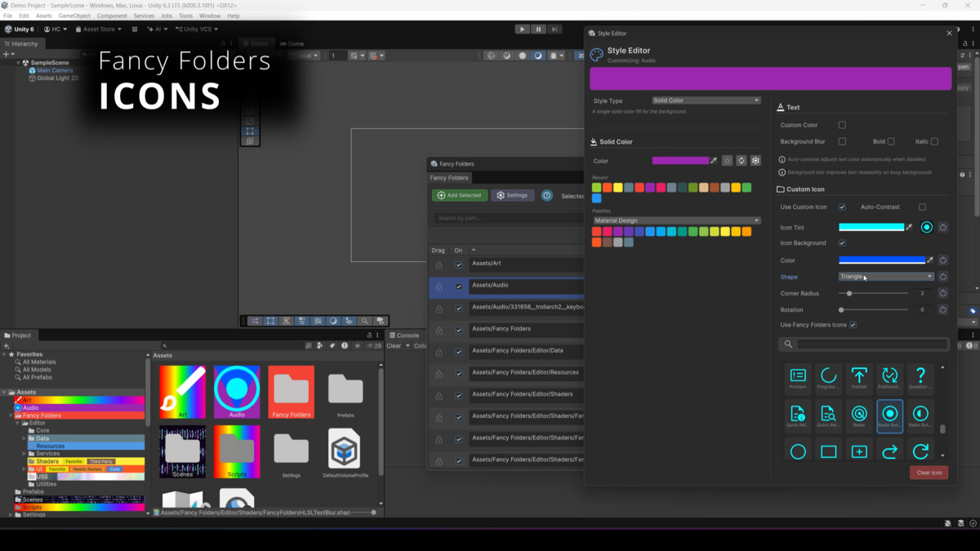980x551 pixels.
Task: Uncheck Use Fancy Folders Icons
Action: [853, 325]
